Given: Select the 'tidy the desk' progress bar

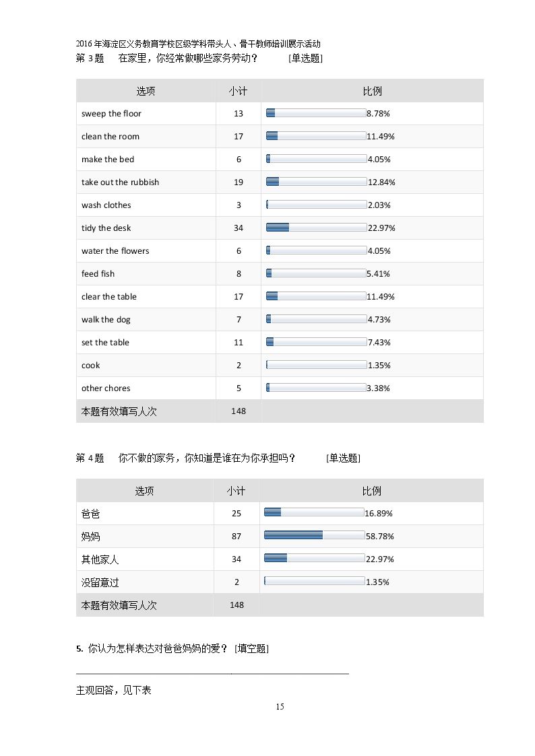Looking at the screenshot, I should tap(317, 228).
